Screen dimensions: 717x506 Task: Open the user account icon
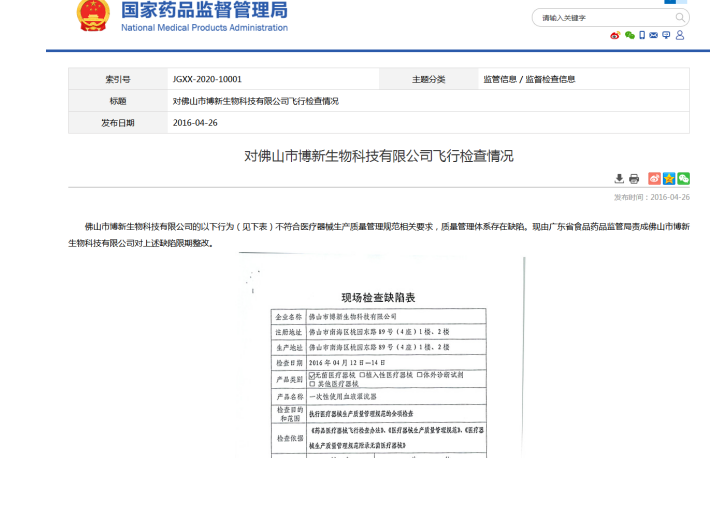tap(680, 35)
